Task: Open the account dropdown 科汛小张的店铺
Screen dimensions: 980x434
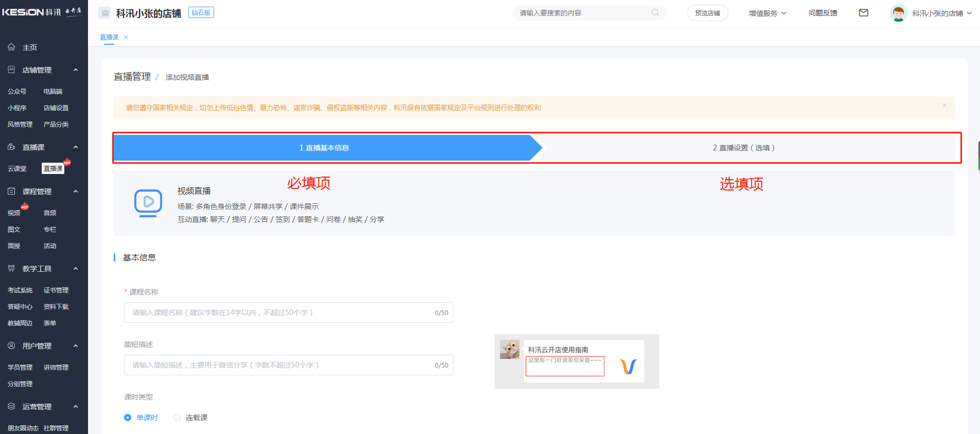Action: pos(942,13)
